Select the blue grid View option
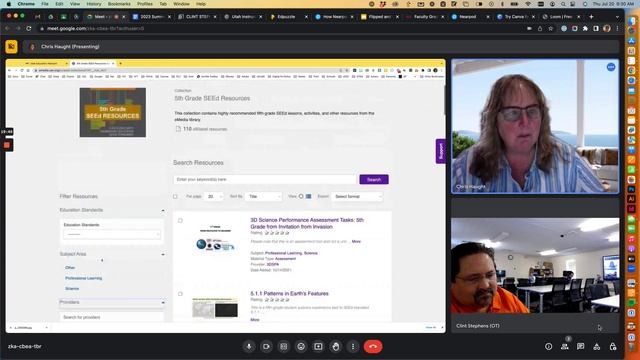Image resolution: width=640 pixels, height=360 pixels. 309,196
